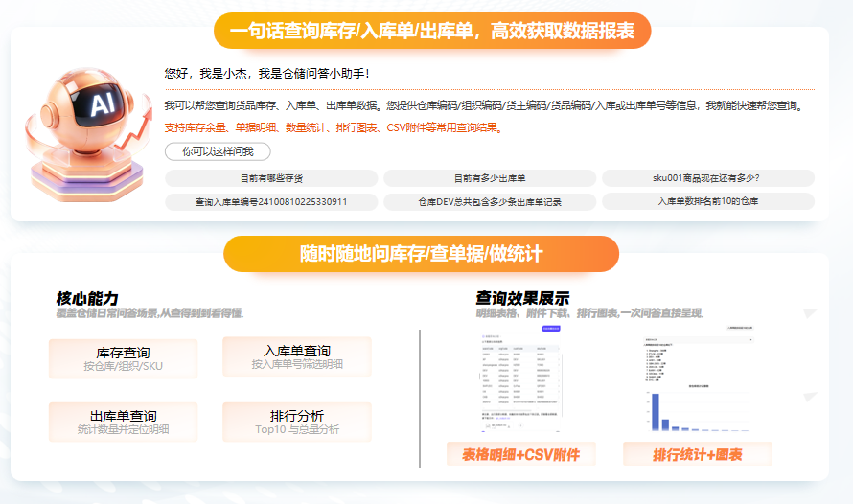Click the '核心能力' heading
The width and height of the screenshot is (853, 504).
pos(87,299)
